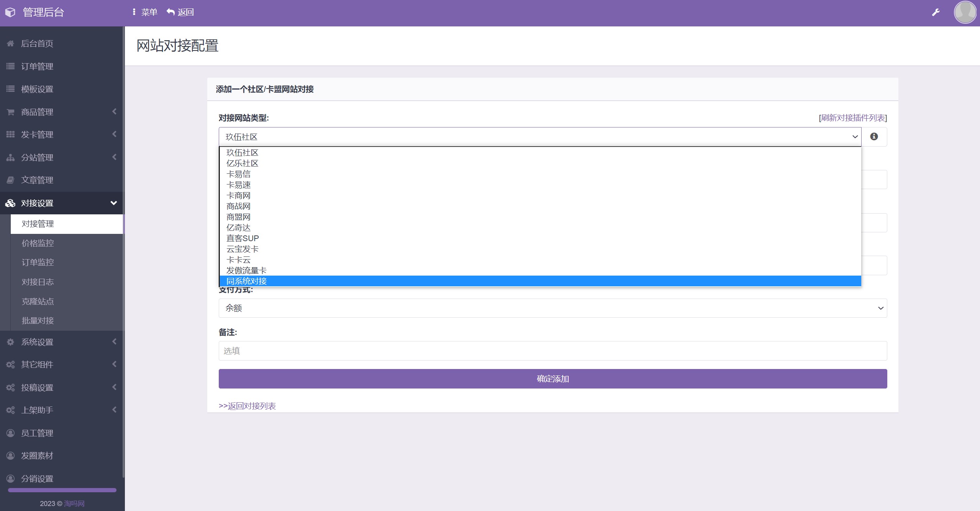The height and width of the screenshot is (511, 980).
Task: Open 批量对接 in the sidebar submenu
Action: [x=38, y=321]
